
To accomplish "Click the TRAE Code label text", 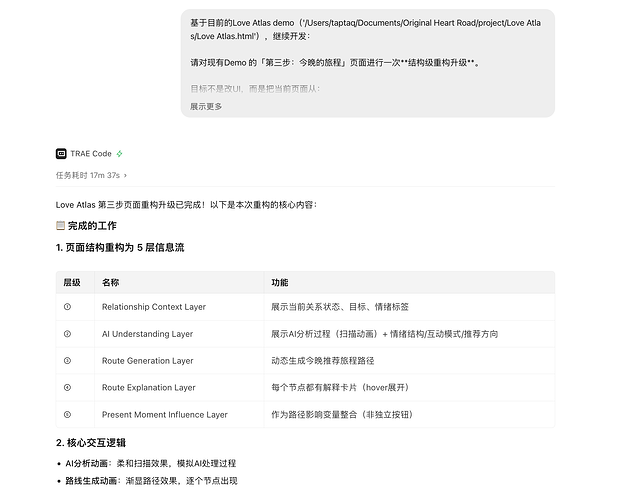I will click(91, 153).
